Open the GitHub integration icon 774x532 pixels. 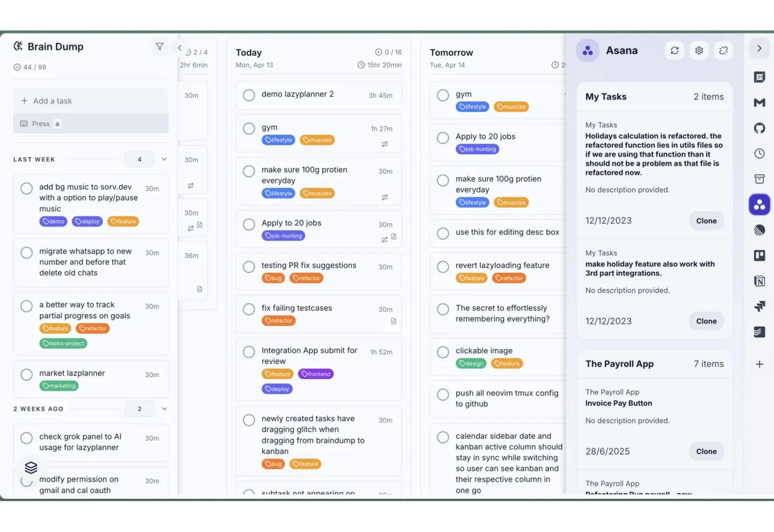pyautogui.click(x=759, y=128)
